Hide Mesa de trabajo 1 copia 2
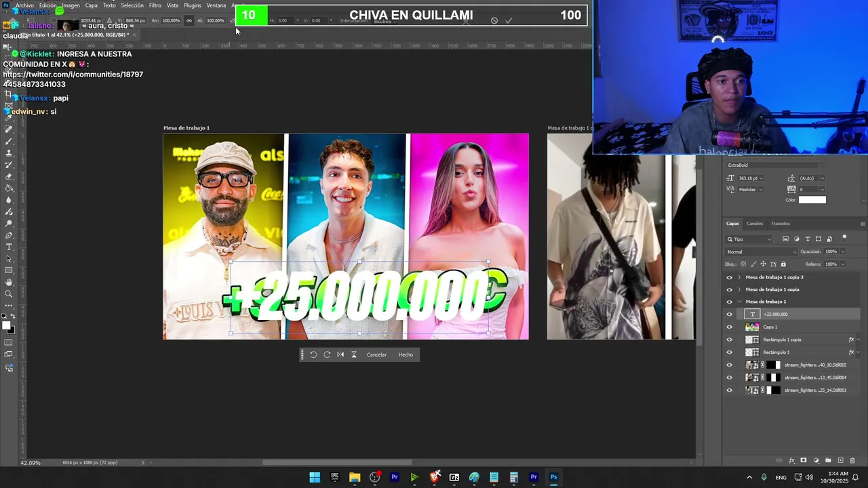Screen dimensions: 868x488 (x=730, y=277)
